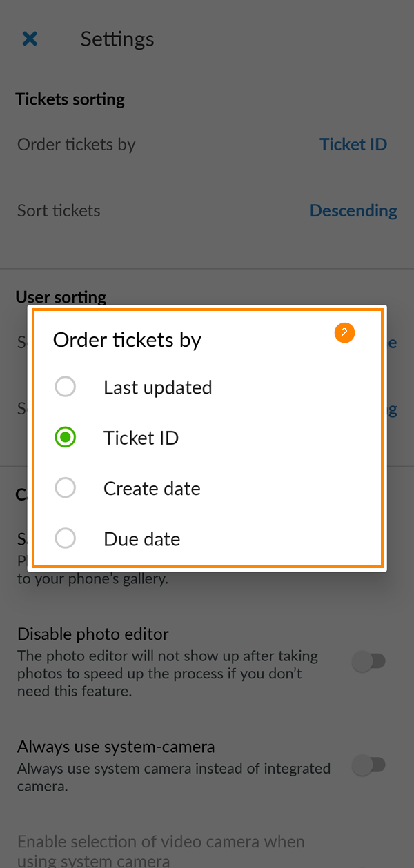Tap the "Settings" title text

[x=117, y=39]
